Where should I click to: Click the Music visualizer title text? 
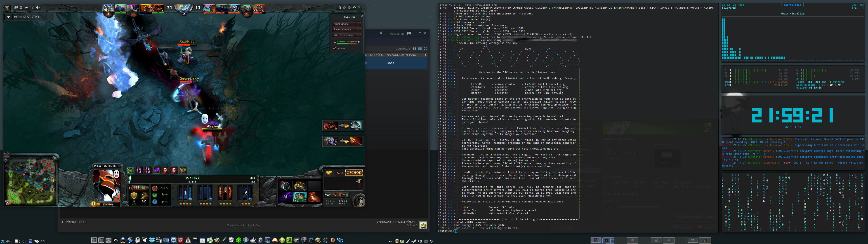793,14
